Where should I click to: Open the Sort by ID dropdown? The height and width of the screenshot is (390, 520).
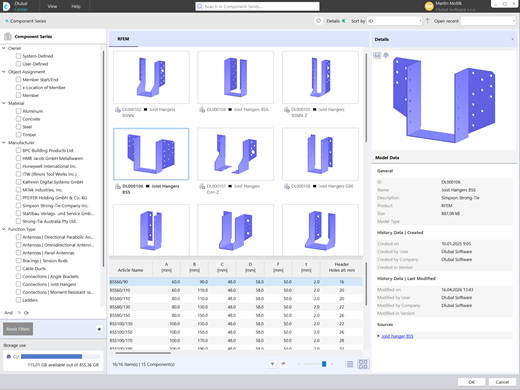click(395, 21)
